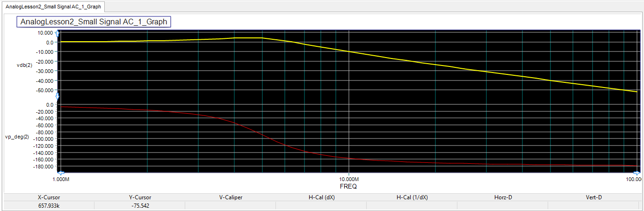Click the middle vertical axis arrow handle
Viewport: 644px width, 211px height.
coord(58,96)
